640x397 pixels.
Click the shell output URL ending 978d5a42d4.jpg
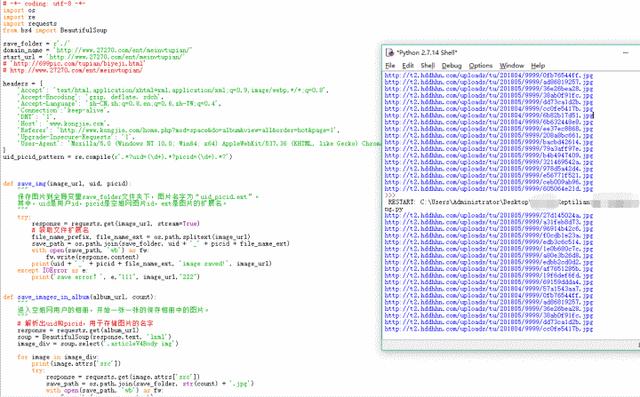click(489, 169)
